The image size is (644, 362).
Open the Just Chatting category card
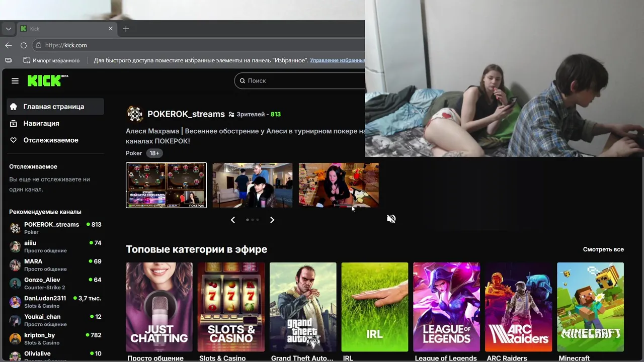tap(159, 307)
